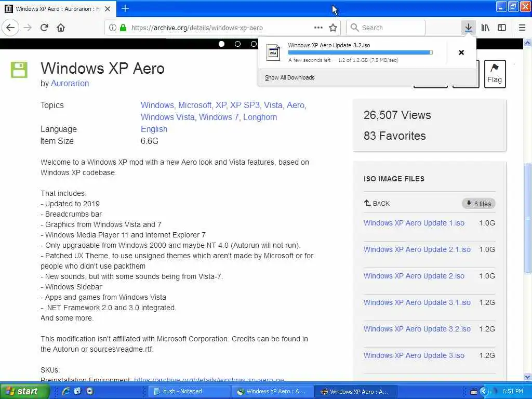Download all with the 6 files button
532x399 pixels.
pos(478,204)
